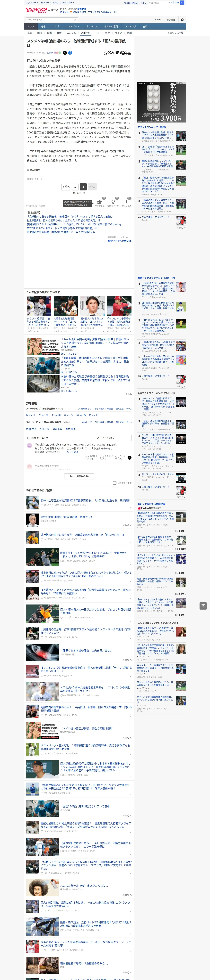Open the 巨 vs. オ game result
This screenshot has width=210, height=980.
point(31,415)
